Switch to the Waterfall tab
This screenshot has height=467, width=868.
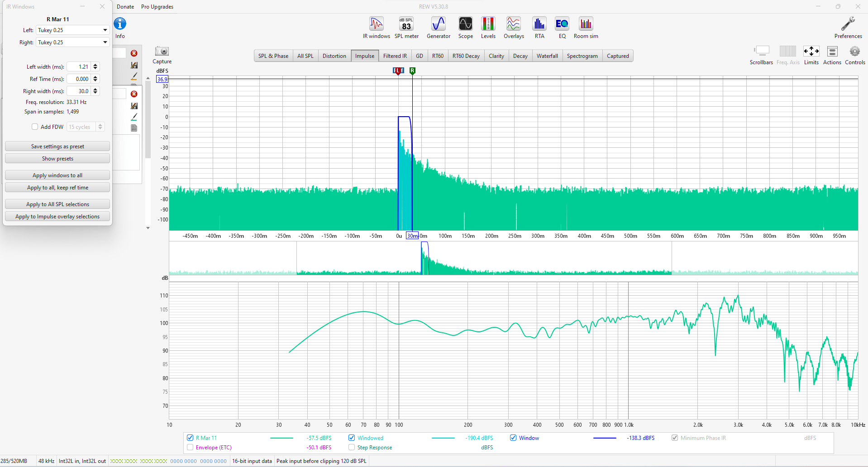click(x=547, y=56)
